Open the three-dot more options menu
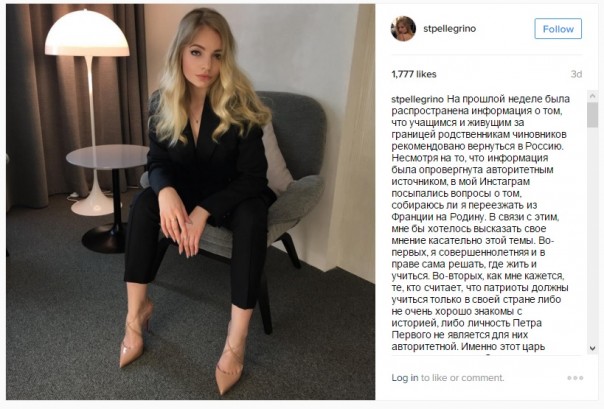The image size is (604, 409). pos(575,378)
